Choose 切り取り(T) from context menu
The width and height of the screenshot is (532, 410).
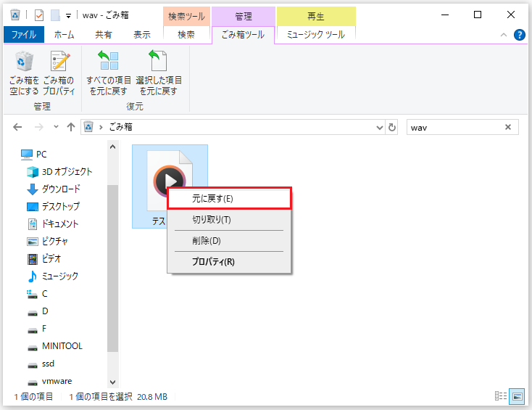pos(229,220)
